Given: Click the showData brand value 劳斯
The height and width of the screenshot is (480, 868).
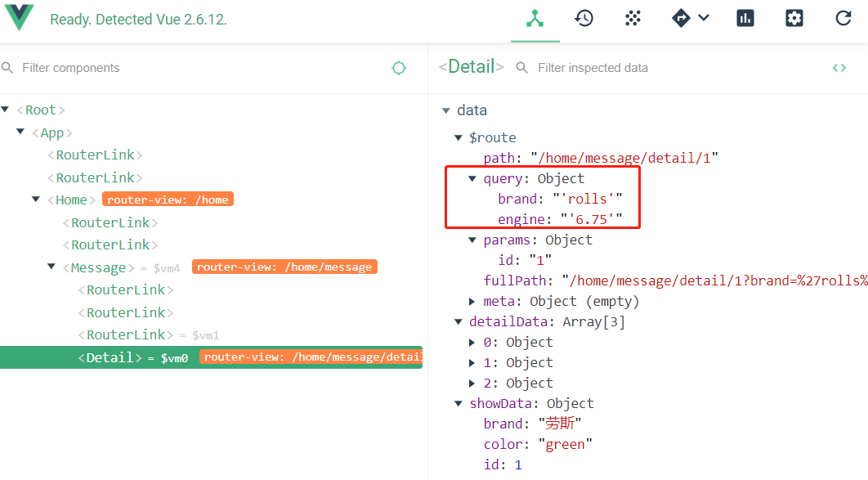Looking at the screenshot, I should click(x=560, y=424).
